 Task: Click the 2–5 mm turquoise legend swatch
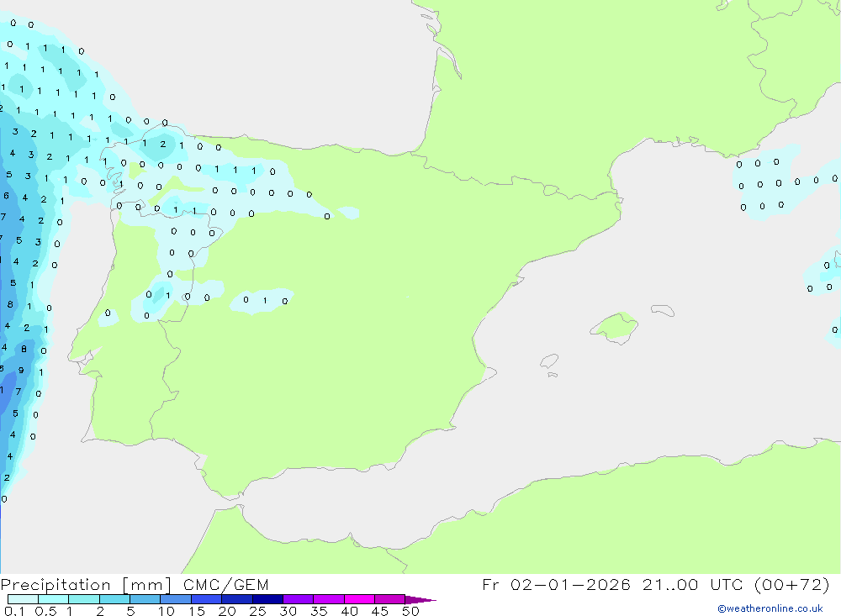click(114, 599)
